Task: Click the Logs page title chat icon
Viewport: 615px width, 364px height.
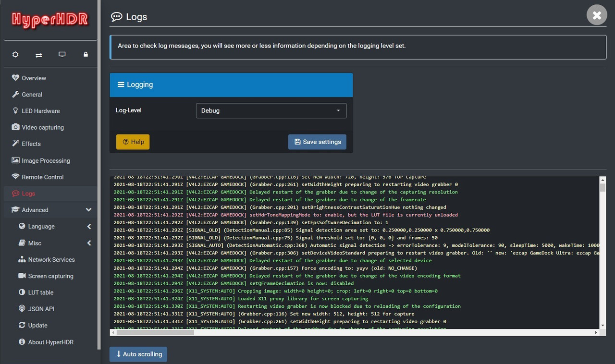Action: (x=116, y=17)
